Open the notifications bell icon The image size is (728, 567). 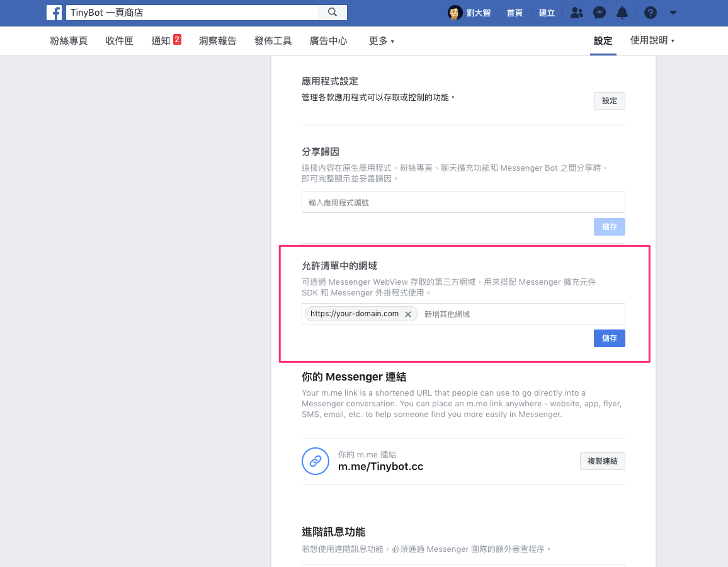(x=622, y=13)
